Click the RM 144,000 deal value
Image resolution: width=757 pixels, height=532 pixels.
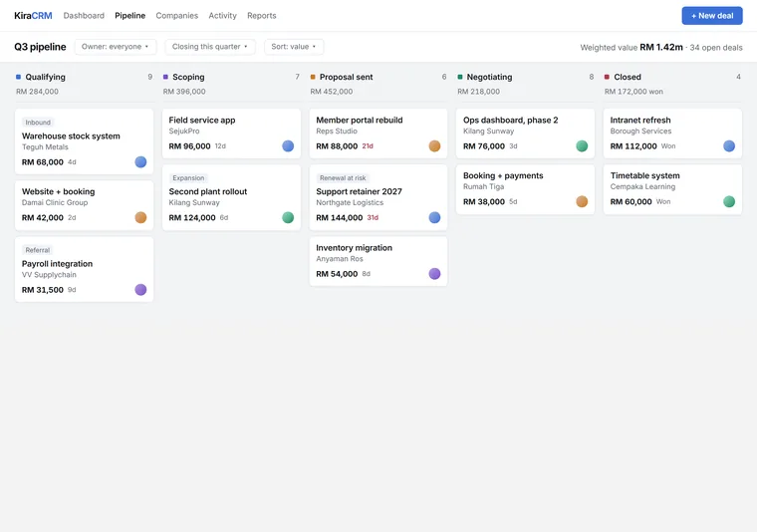(x=339, y=218)
